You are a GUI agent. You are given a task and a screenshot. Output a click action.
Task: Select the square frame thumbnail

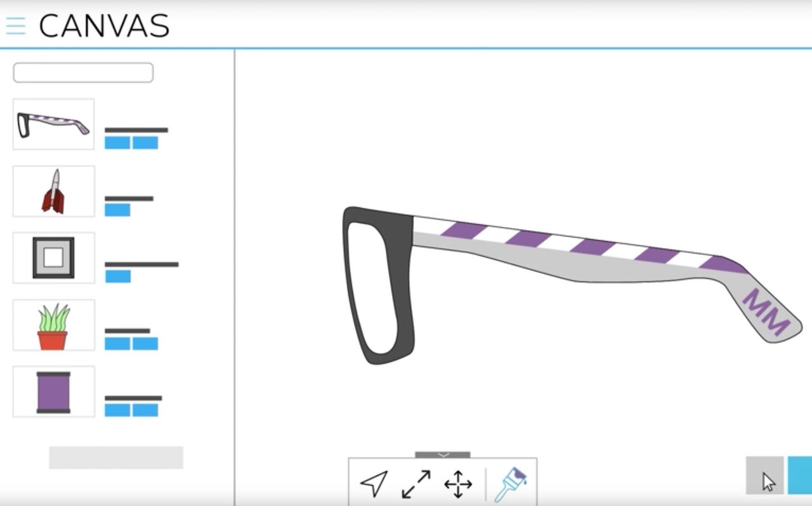(54, 257)
